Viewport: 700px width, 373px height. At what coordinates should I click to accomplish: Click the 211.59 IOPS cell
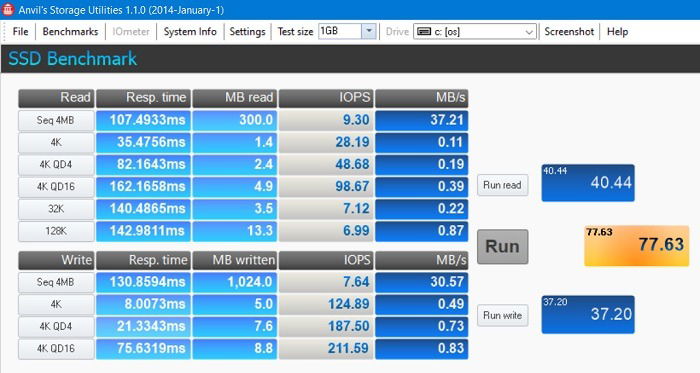coord(326,349)
